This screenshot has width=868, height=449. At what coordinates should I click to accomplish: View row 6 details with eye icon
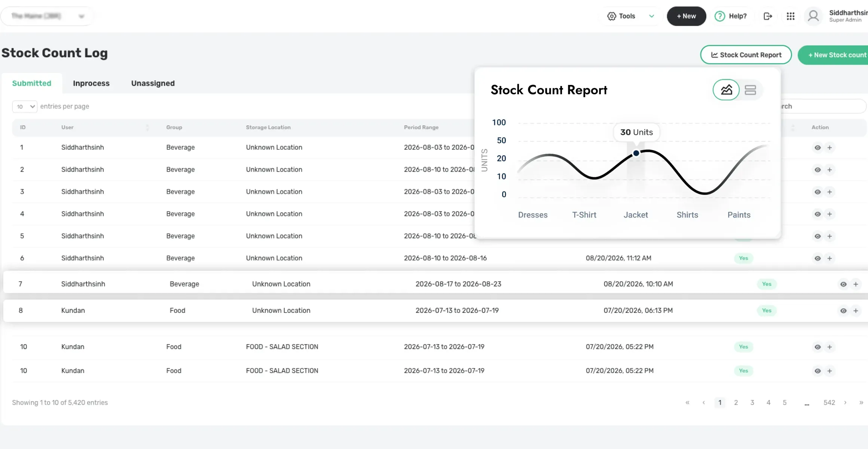click(817, 258)
